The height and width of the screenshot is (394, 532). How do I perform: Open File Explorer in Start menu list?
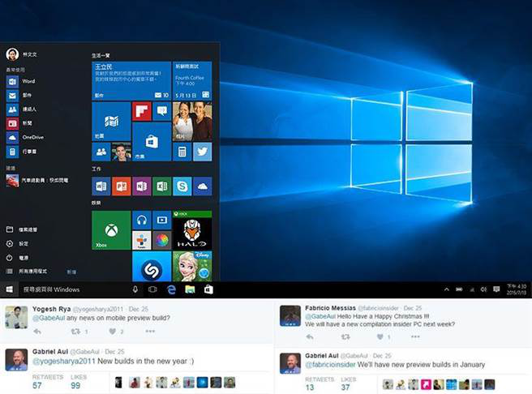tap(22, 229)
